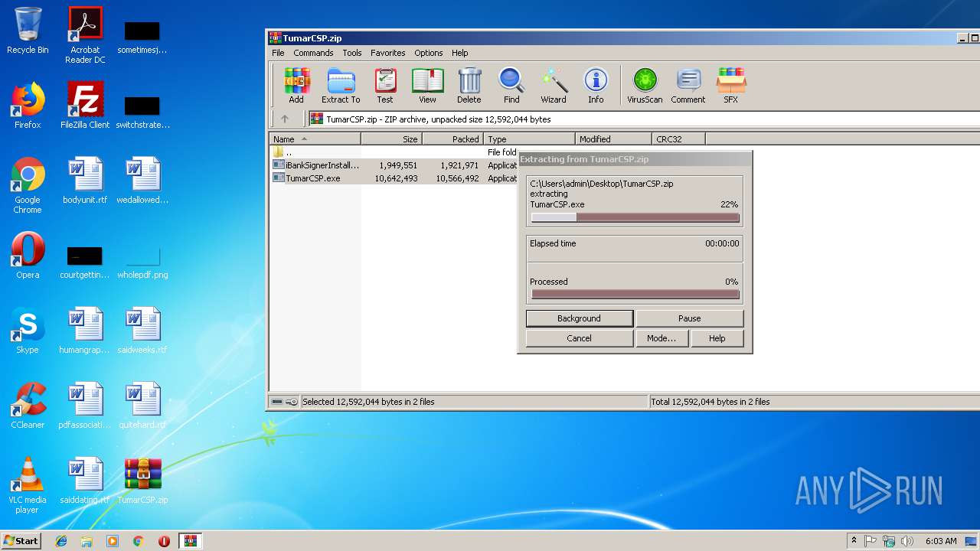The image size is (980, 551).
Task: Cancel the extraction
Action: coord(580,338)
